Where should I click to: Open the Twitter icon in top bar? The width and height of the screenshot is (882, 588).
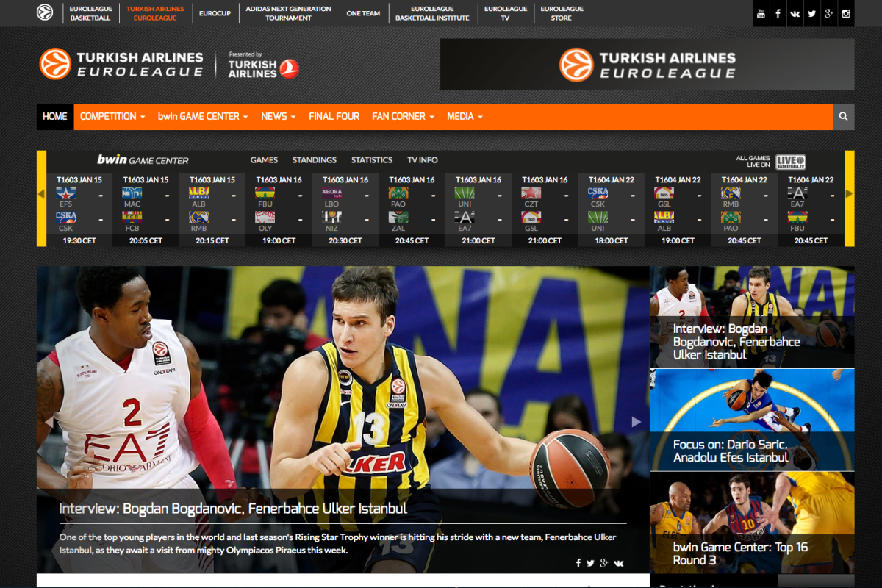[811, 13]
